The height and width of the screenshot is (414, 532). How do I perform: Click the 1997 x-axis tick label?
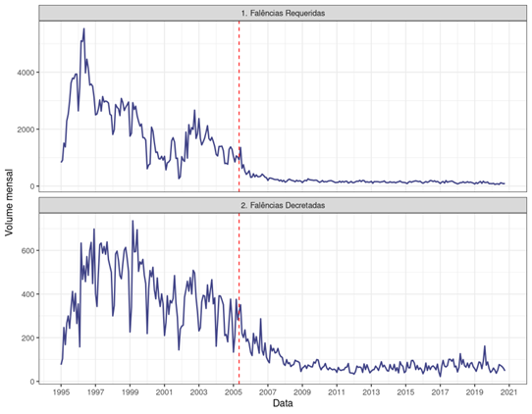[95, 392]
